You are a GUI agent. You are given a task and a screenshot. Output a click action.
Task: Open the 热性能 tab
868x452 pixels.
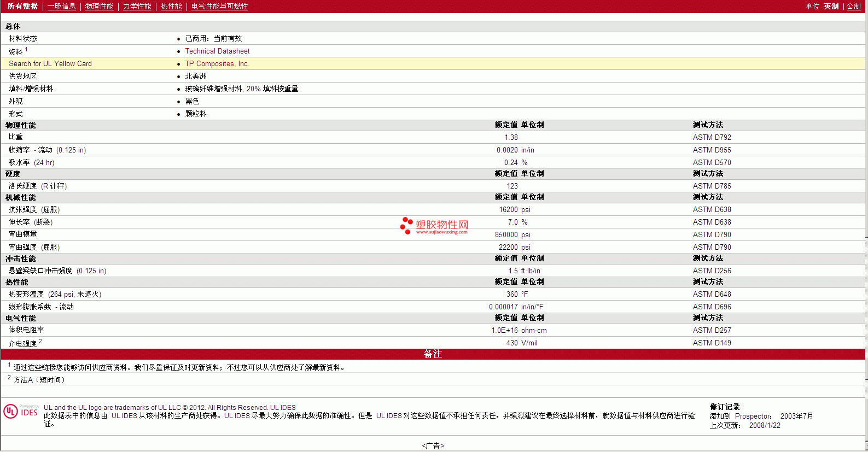click(171, 7)
